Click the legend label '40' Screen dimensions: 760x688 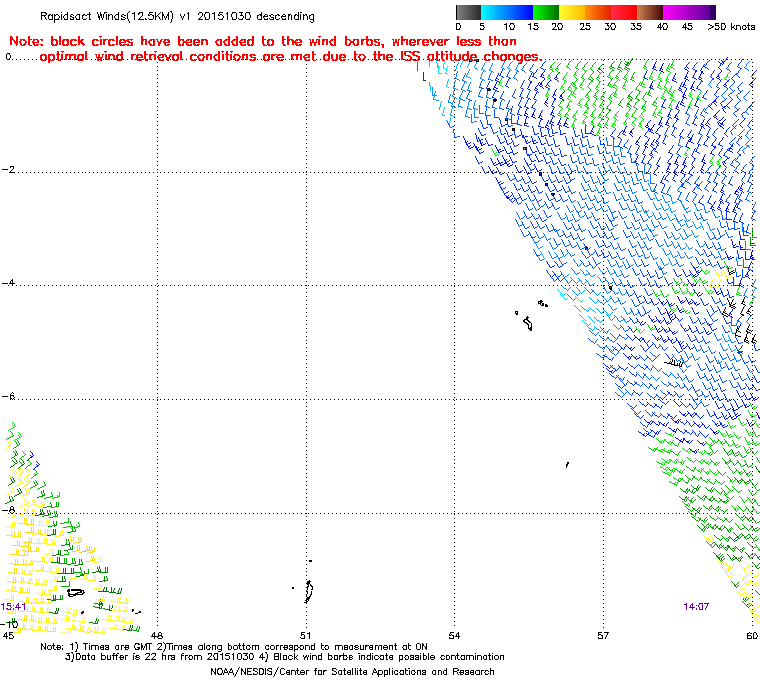point(662,27)
